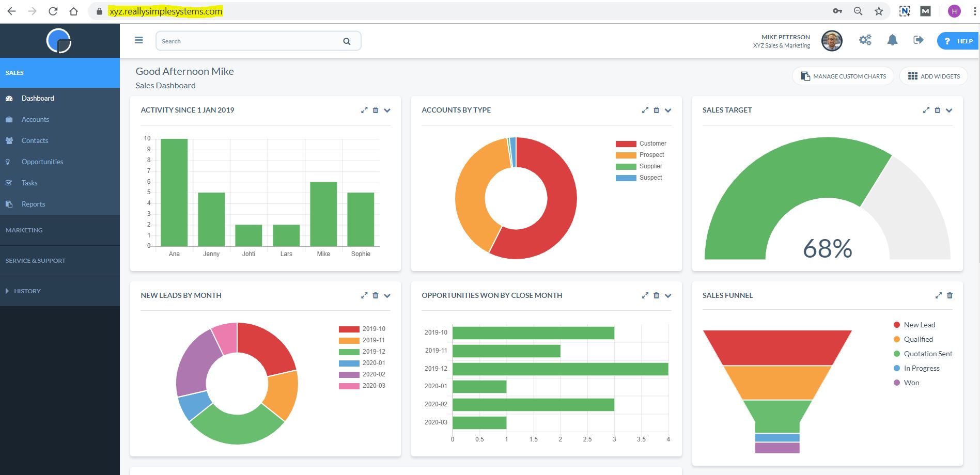Expand the Activity Since 1 Jan 2019 widget fullscreen
The height and width of the screenshot is (475, 980).
[x=364, y=110]
